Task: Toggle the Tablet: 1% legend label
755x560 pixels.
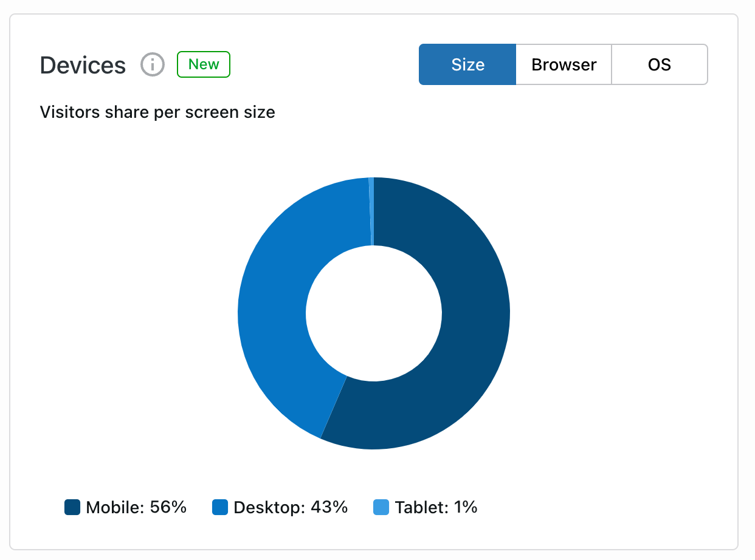Action: 436,507
